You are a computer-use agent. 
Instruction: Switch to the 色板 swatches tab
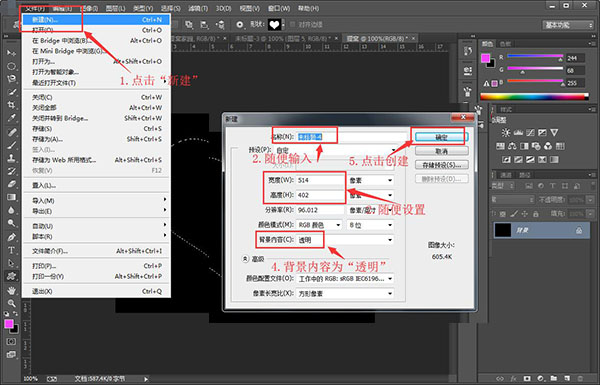click(505, 44)
